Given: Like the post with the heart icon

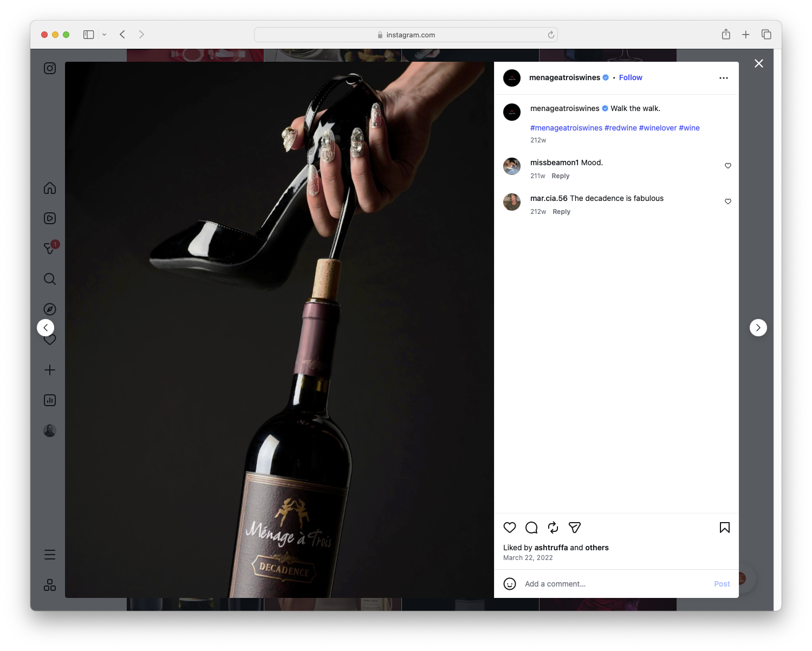Looking at the screenshot, I should pos(509,527).
